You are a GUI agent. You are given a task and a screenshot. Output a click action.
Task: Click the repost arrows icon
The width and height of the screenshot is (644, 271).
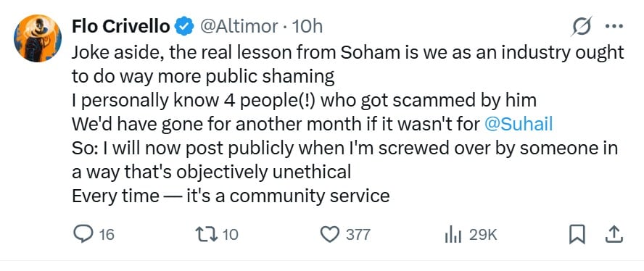point(207,235)
